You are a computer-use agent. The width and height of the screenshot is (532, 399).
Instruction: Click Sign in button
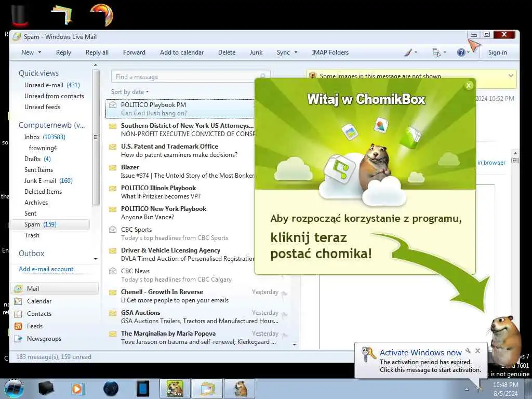coord(497,52)
